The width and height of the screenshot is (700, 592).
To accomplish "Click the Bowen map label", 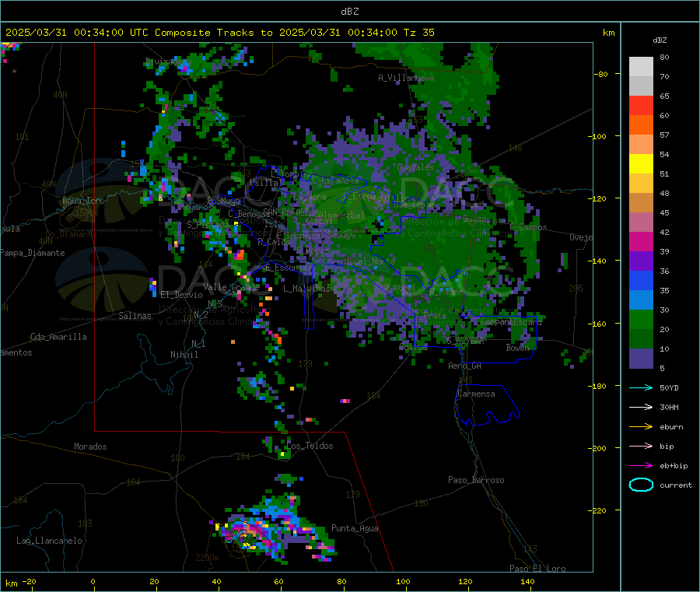I will click(x=517, y=348).
